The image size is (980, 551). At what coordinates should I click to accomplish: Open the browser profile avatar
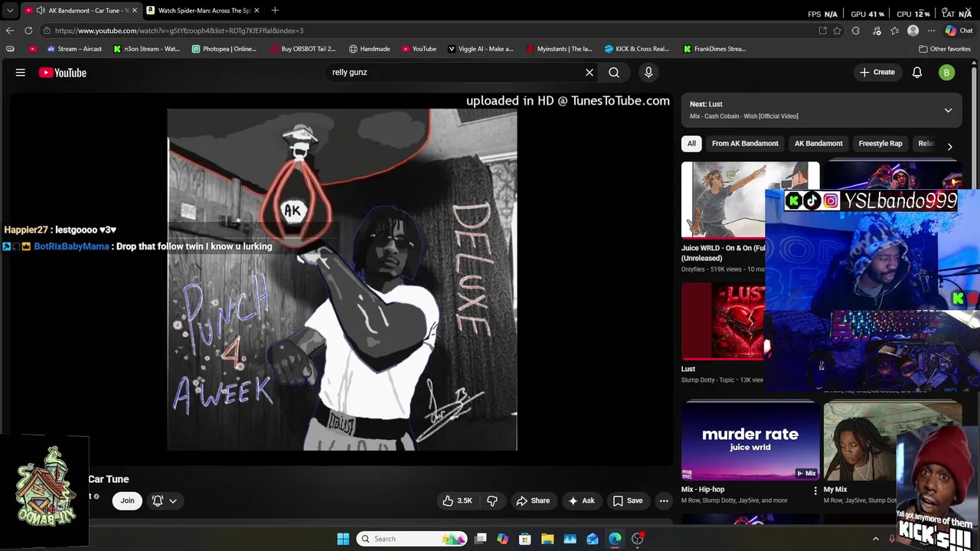click(913, 31)
